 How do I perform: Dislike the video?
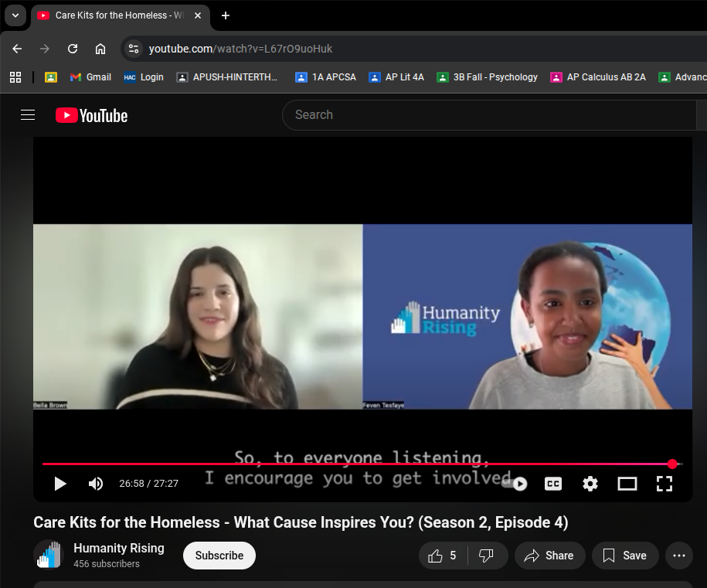pyautogui.click(x=487, y=556)
